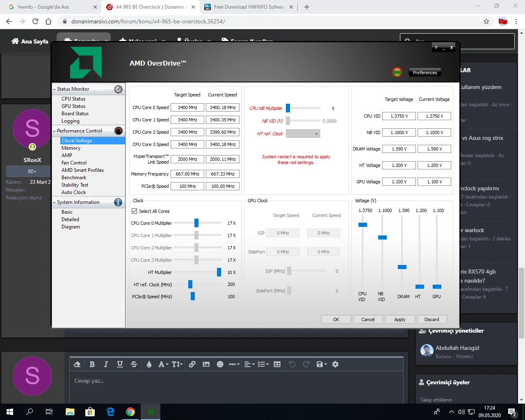
Task: Click the CPU Core 0 target speed field
Action: (187, 107)
